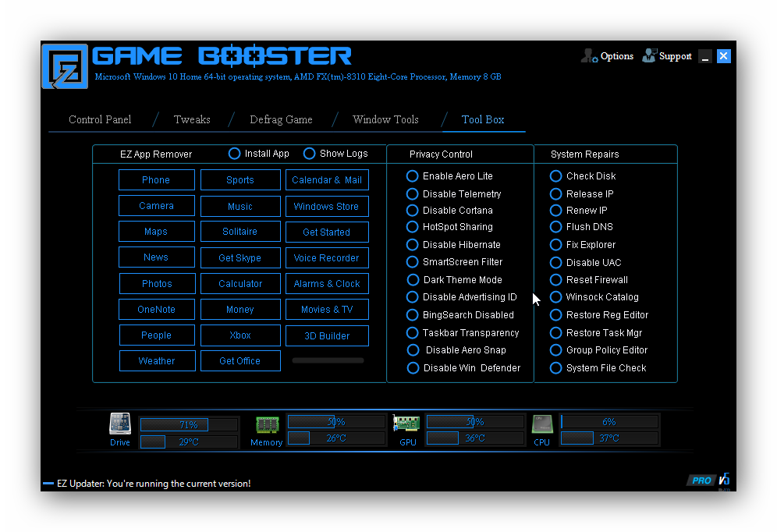The width and height of the screenshot is (777, 532).
Task: Select the Install App radio button
Action: click(x=234, y=154)
